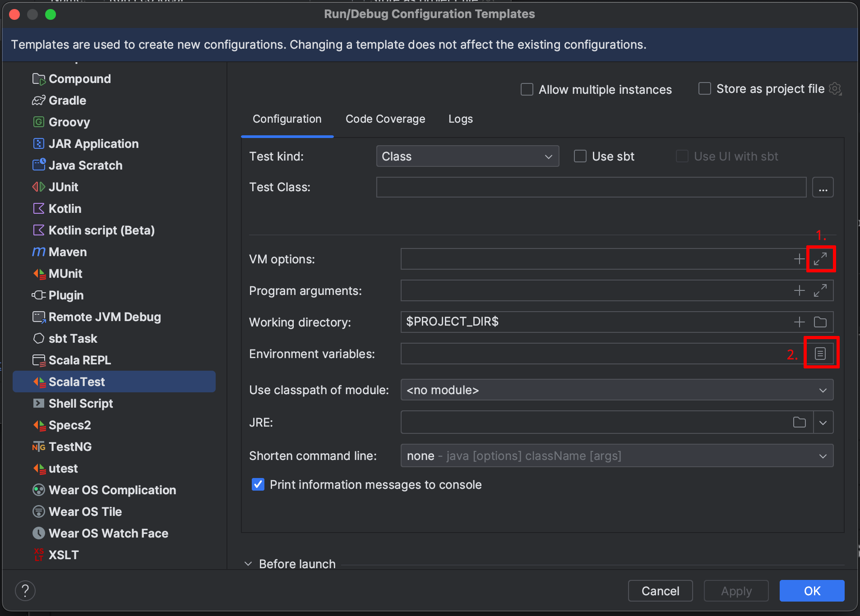This screenshot has height=616, width=860.
Task: Select the JUnit template in the list
Action: tap(63, 187)
